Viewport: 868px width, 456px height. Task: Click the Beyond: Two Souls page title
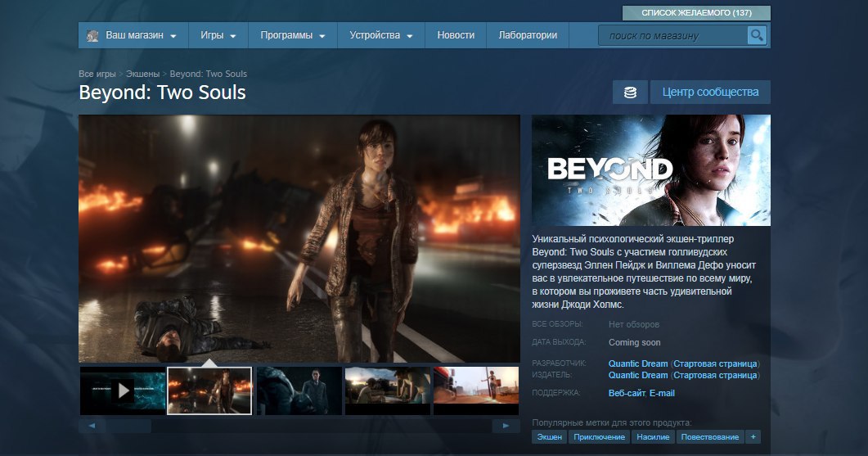(x=162, y=92)
